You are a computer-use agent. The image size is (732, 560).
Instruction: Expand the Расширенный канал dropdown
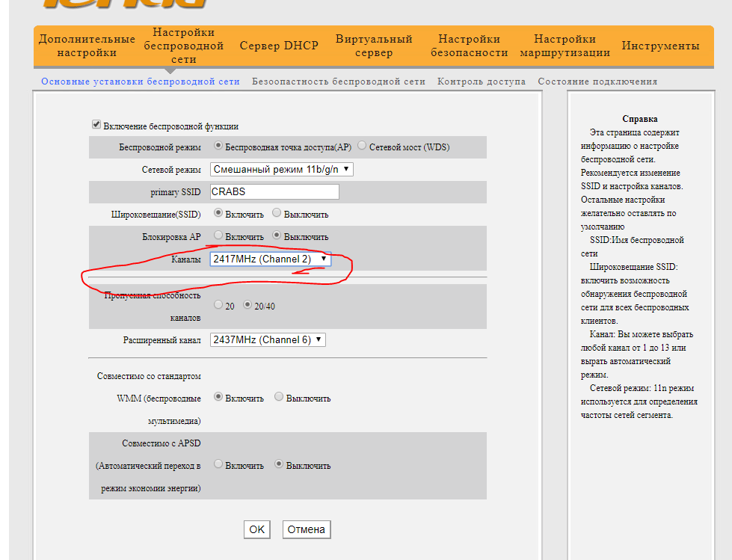click(x=268, y=339)
